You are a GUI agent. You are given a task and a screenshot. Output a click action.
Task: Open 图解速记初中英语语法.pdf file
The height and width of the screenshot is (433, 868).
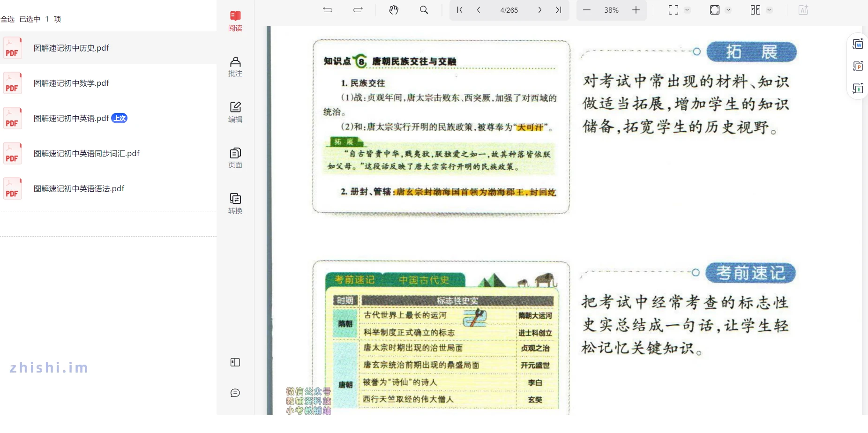pos(79,188)
